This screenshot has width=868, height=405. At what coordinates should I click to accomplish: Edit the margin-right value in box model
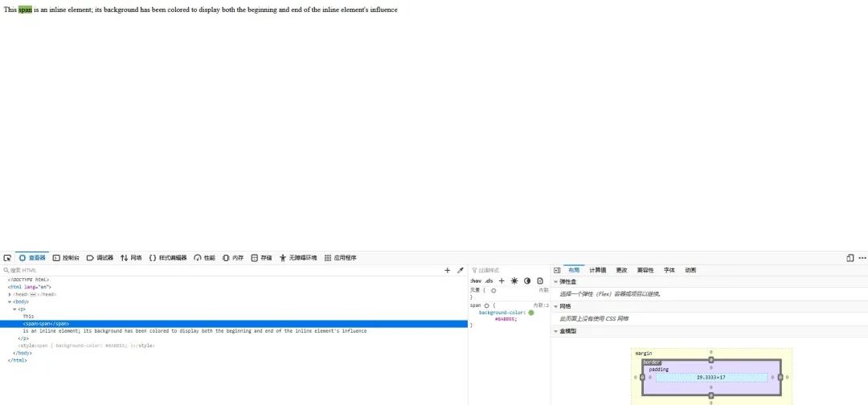point(788,378)
